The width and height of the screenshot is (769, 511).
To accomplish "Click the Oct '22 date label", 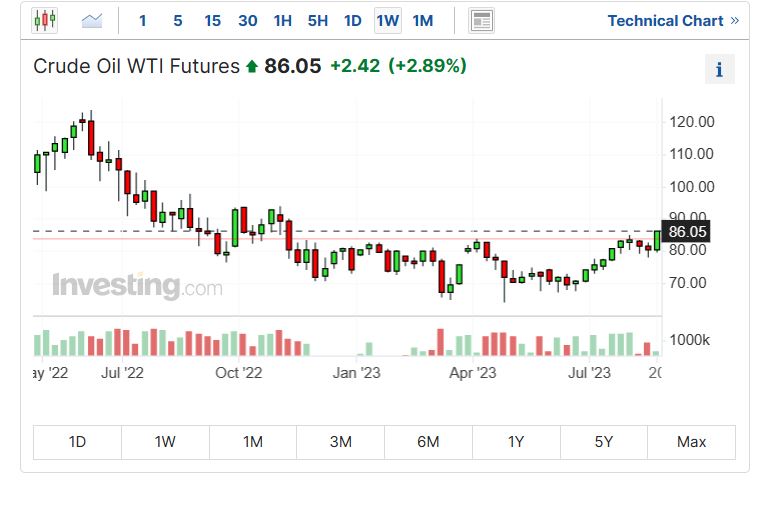I will tap(239, 373).
